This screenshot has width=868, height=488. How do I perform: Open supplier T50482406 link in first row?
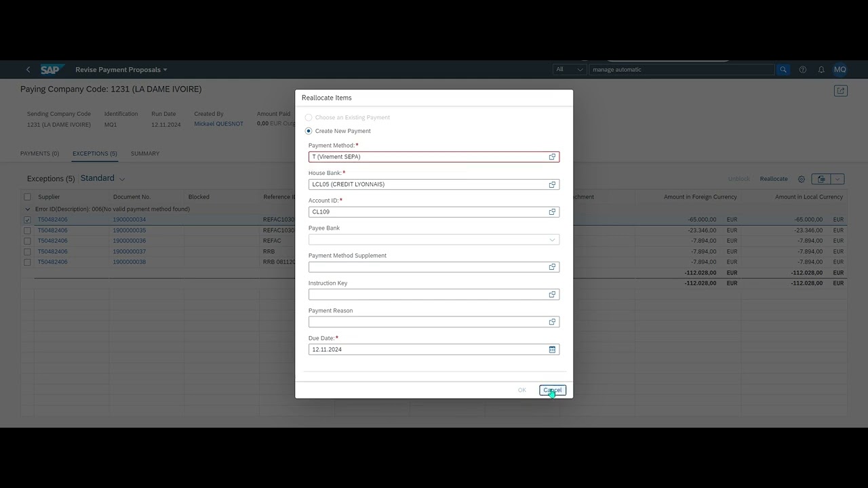pyautogui.click(x=53, y=220)
